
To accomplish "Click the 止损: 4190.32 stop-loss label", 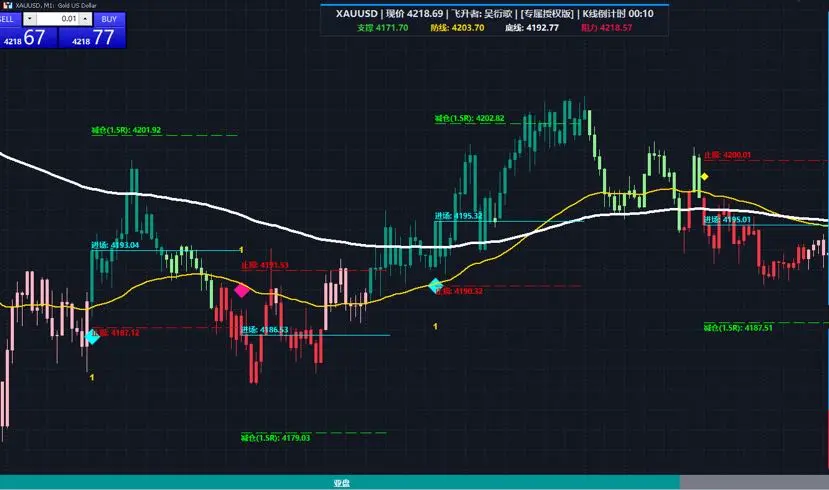I will click(459, 291).
